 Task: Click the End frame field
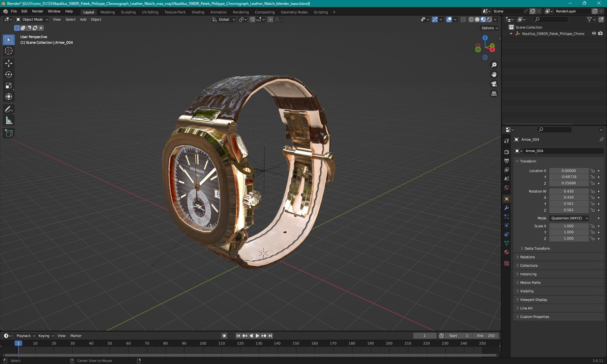[486, 336]
